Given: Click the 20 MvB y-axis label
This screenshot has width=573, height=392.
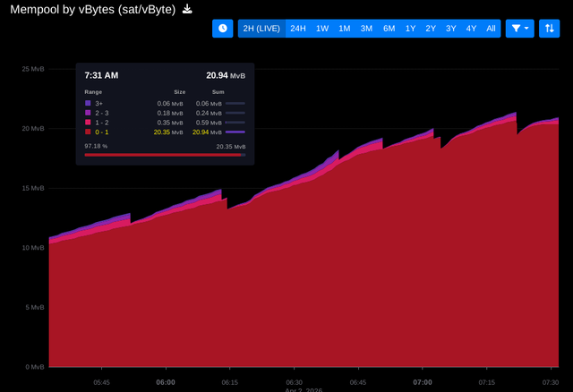Looking at the screenshot, I should (x=33, y=129).
